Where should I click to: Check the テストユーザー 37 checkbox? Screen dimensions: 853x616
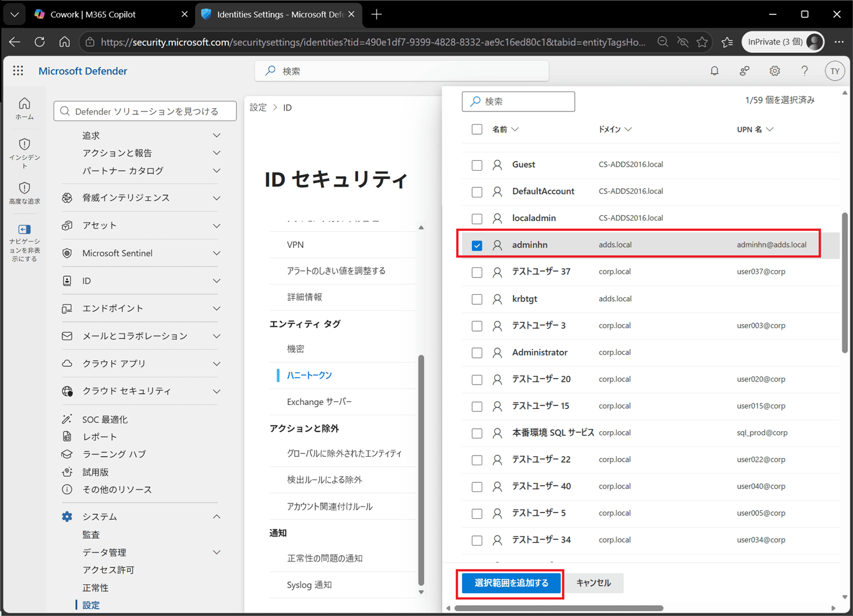point(477,272)
